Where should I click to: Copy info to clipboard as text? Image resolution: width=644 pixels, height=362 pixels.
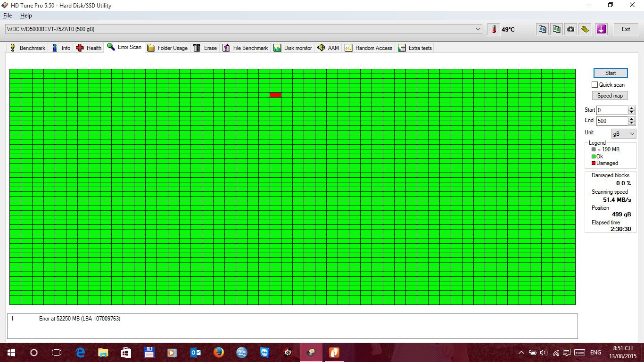pos(543,29)
